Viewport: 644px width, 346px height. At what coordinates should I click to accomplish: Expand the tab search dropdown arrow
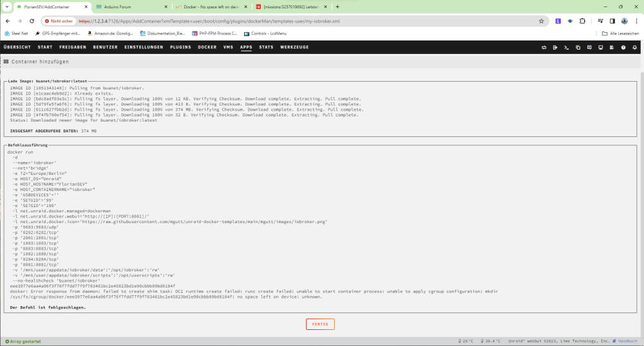click(x=7, y=6)
